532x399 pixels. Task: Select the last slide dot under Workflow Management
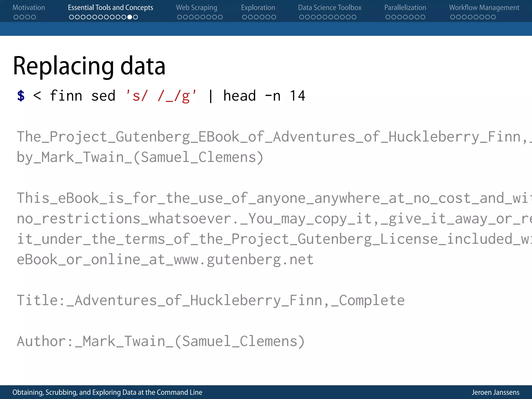point(494,17)
